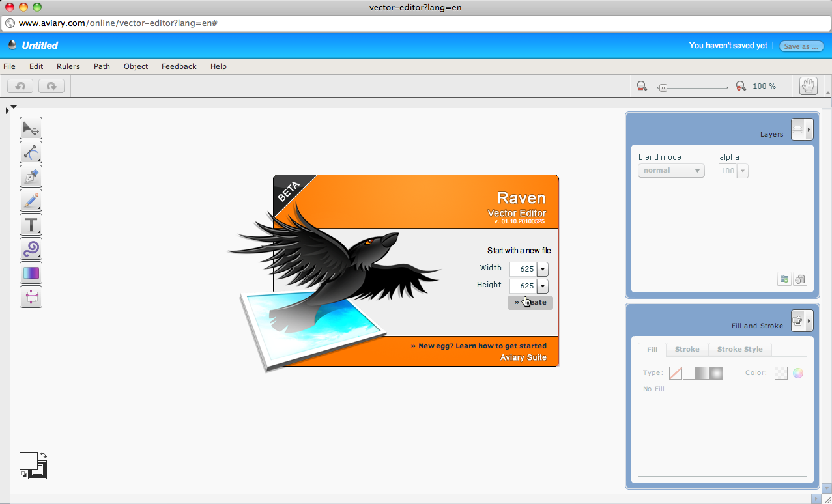Viewport: 832px width, 504px height.
Task: Select the Text tool
Action: coord(31,225)
